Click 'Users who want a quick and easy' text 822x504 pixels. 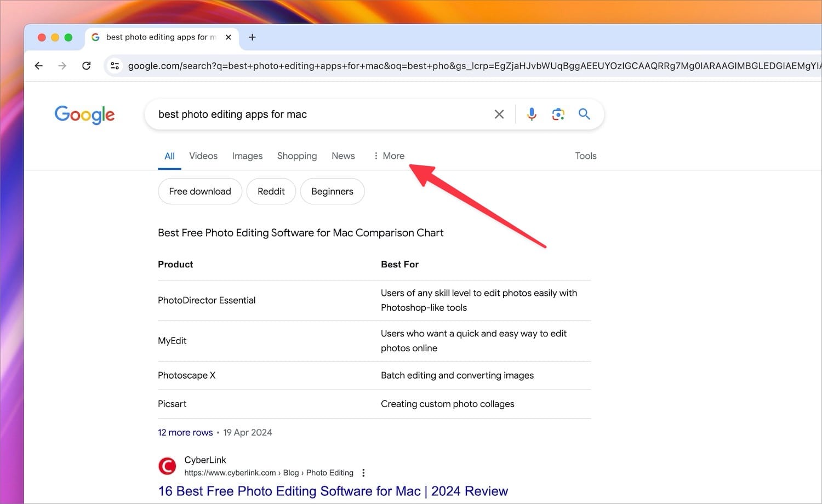(473, 341)
